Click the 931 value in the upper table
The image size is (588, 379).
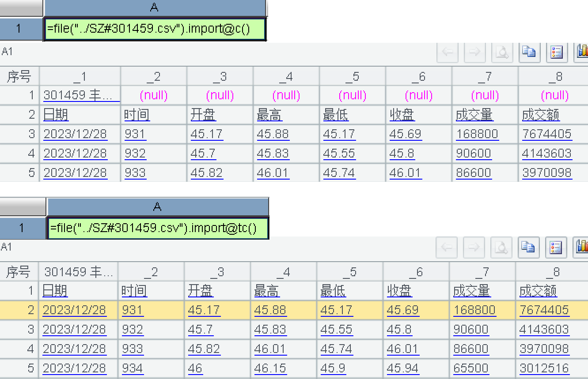[135, 134]
